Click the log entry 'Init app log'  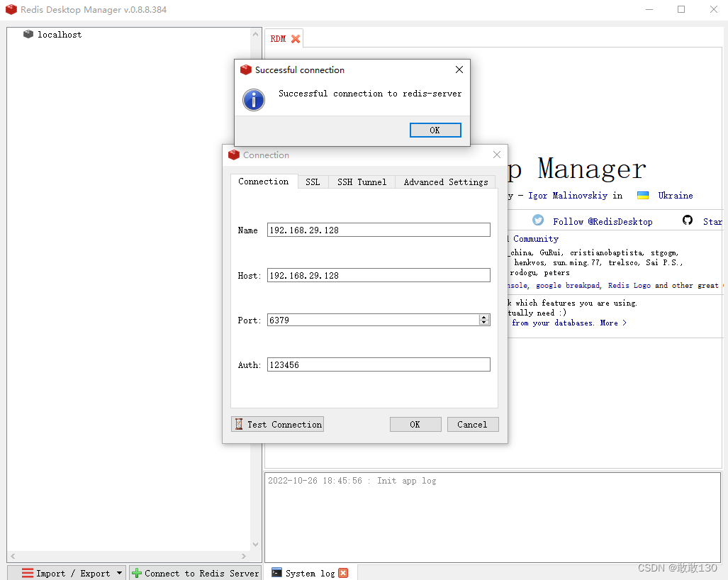(x=406, y=481)
